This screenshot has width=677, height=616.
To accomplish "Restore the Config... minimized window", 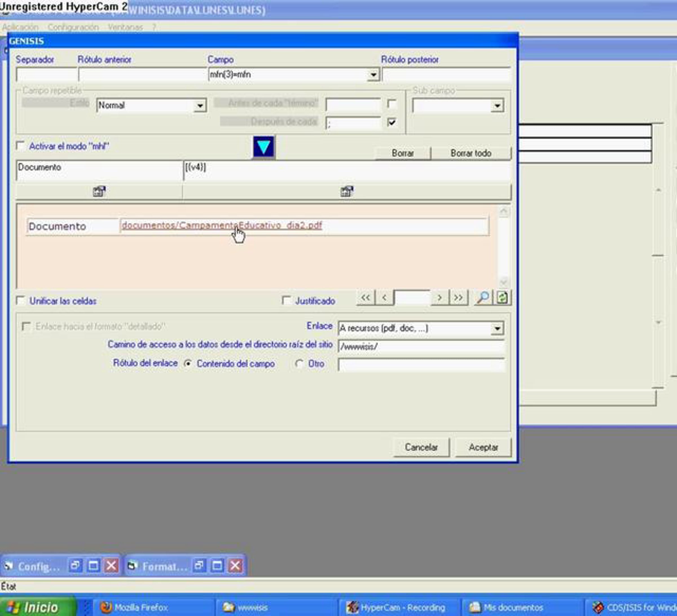I will click(x=75, y=565).
